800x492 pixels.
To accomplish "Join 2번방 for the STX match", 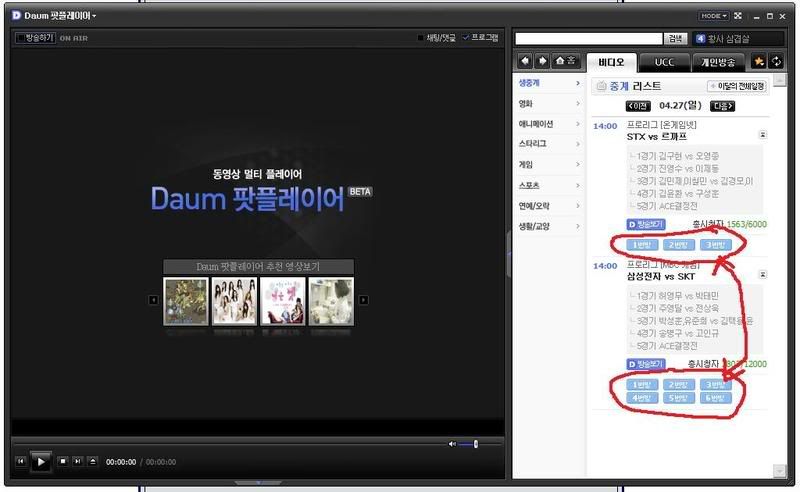I will click(679, 245).
